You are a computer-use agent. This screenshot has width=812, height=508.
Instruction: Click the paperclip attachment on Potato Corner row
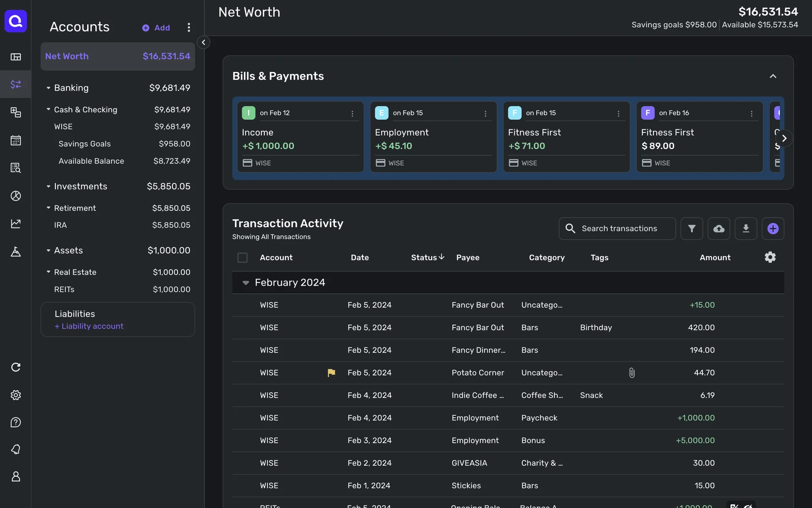[631, 373]
